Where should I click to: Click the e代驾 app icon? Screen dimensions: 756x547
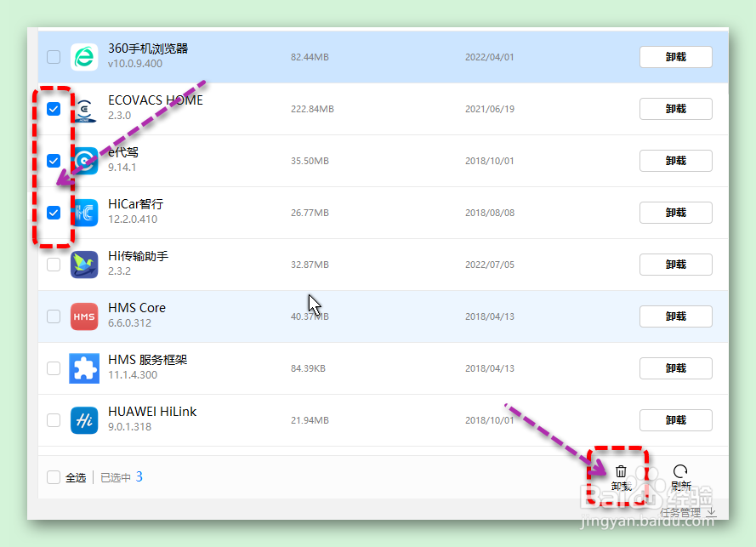point(85,161)
